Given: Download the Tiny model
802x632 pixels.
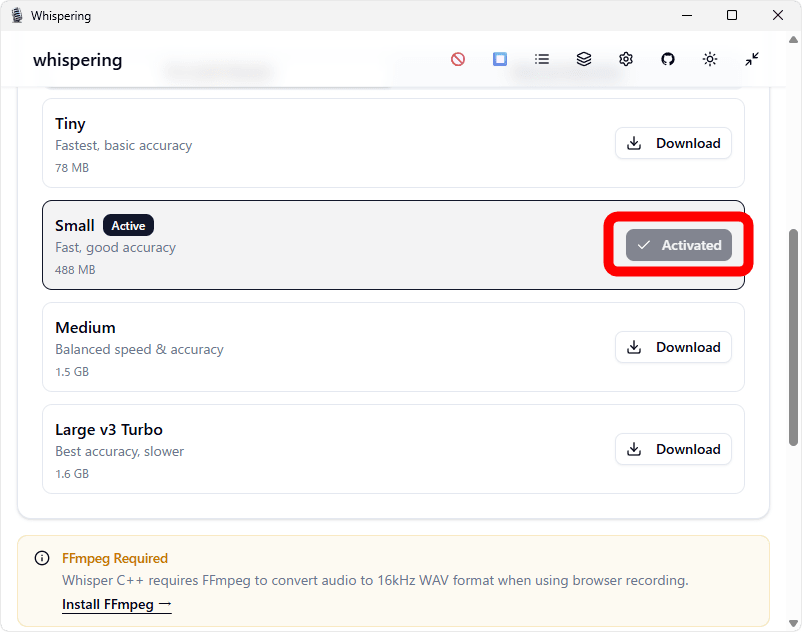Looking at the screenshot, I should [673, 143].
